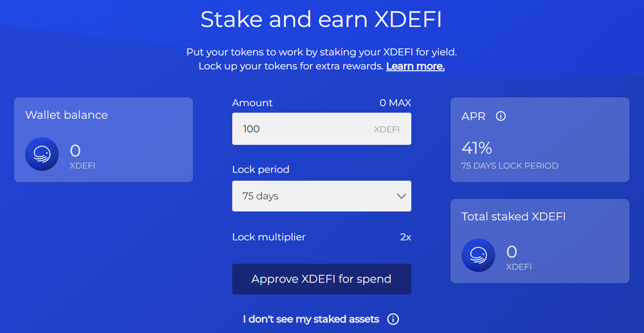This screenshot has height=333, width=644.
Task: Click the Wallet balance card title
Action: [67, 115]
